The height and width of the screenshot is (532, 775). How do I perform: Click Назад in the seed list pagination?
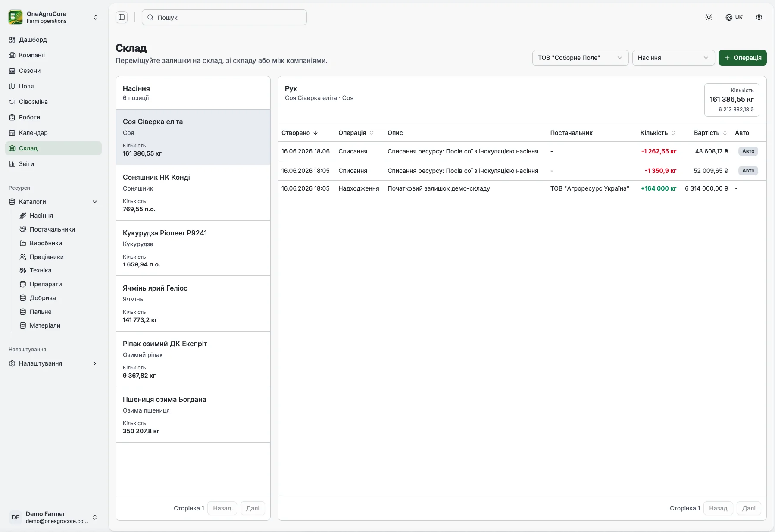[x=222, y=508]
